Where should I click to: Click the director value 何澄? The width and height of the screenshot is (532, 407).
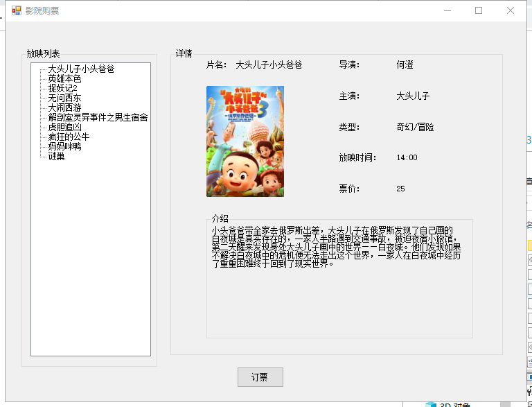[405, 65]
